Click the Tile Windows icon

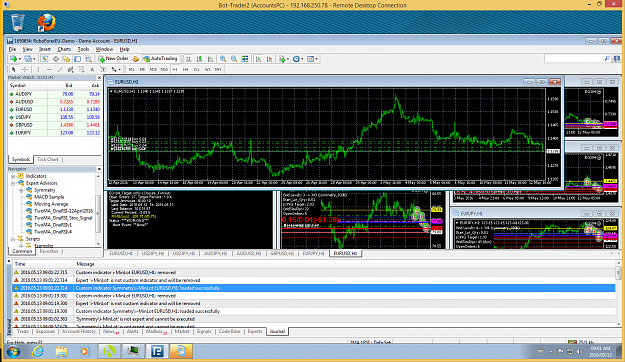point(245,59)
